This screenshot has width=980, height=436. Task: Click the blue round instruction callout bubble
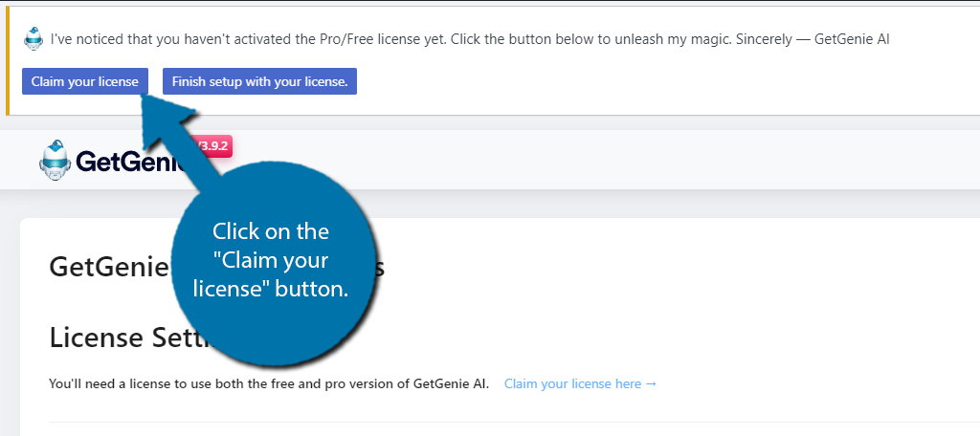click(270, 262)
